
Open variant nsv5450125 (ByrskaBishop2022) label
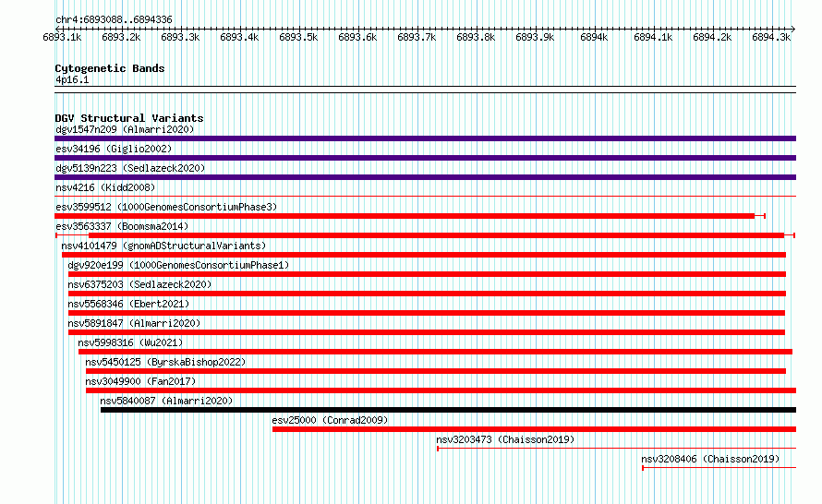point(165,362)
